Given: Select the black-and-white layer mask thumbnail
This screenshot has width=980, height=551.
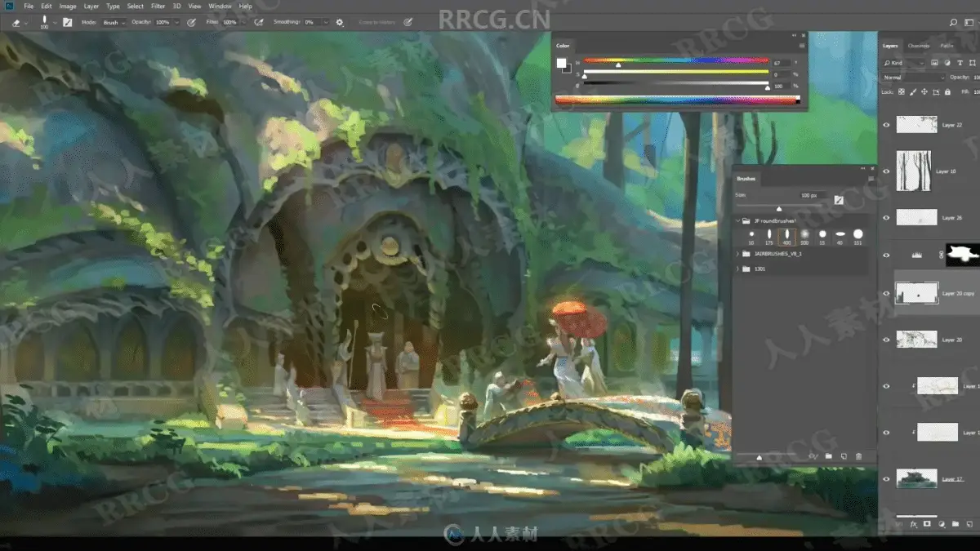Looking at the screenshot, I should 962,255.
